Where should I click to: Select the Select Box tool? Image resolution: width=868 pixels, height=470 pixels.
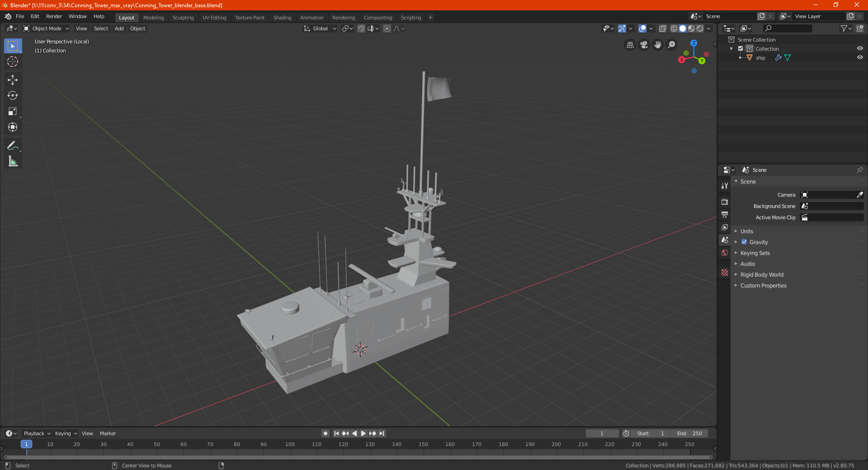tap(13, 46)
